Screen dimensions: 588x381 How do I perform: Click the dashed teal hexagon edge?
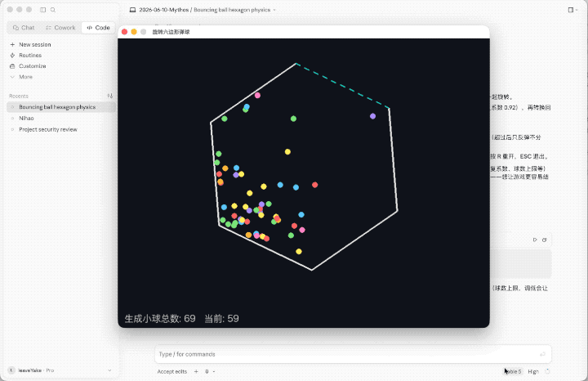(x=343, y=86)
